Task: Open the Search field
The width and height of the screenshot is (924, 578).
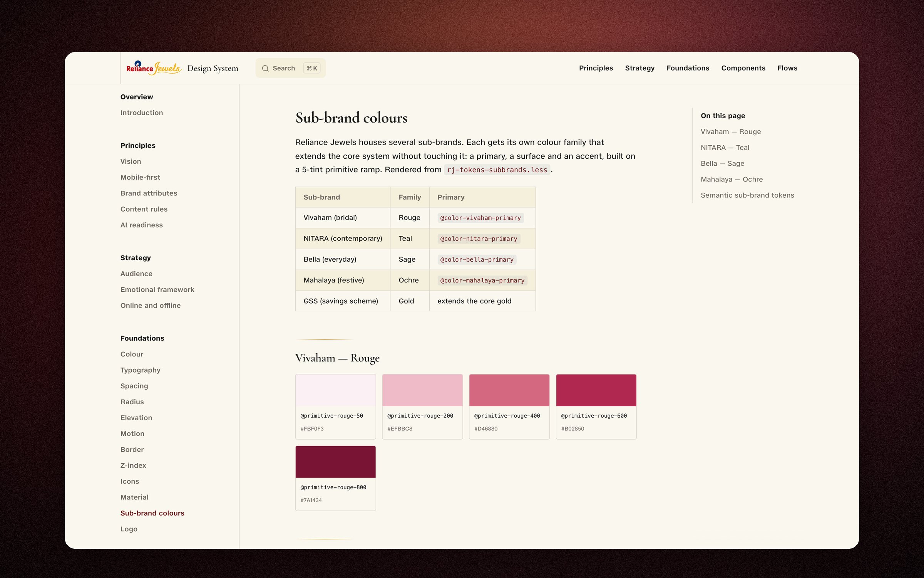Action: coord(290,68)
